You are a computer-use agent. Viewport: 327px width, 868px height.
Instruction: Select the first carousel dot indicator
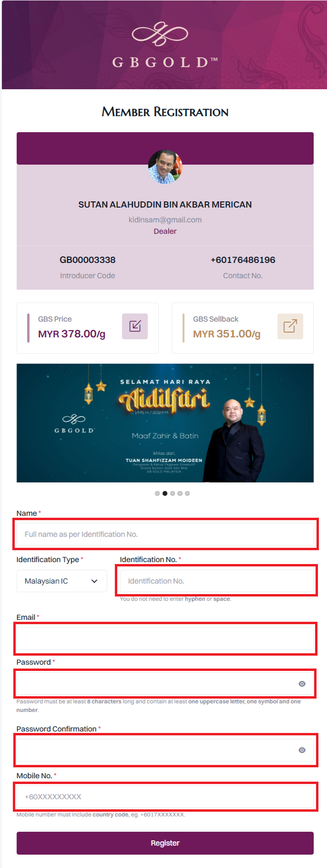[157, 493]
